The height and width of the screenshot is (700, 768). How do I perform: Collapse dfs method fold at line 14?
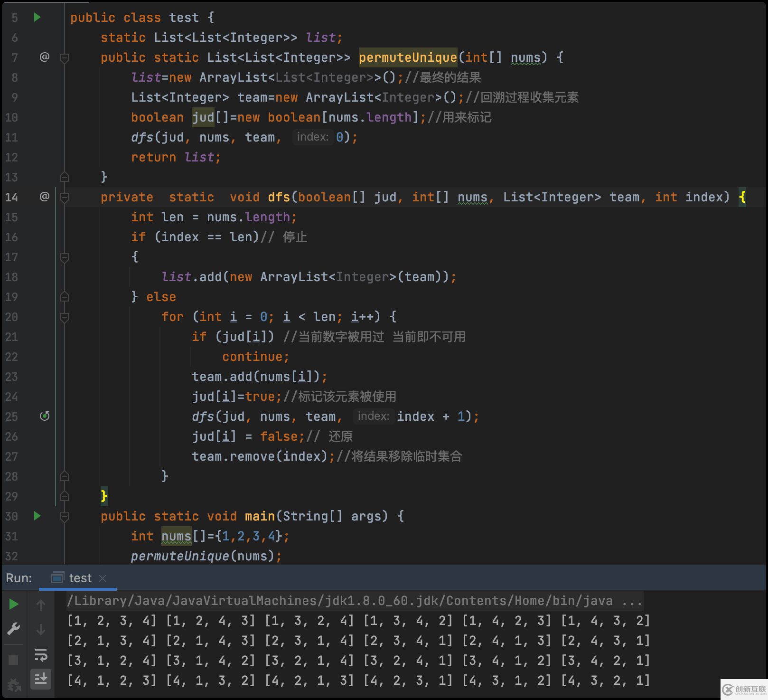pos(65,197)
